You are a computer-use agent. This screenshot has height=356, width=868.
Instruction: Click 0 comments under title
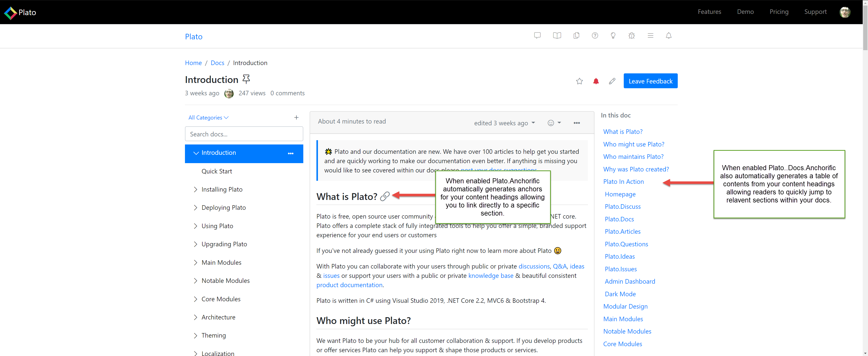click(x=287, y=93)
